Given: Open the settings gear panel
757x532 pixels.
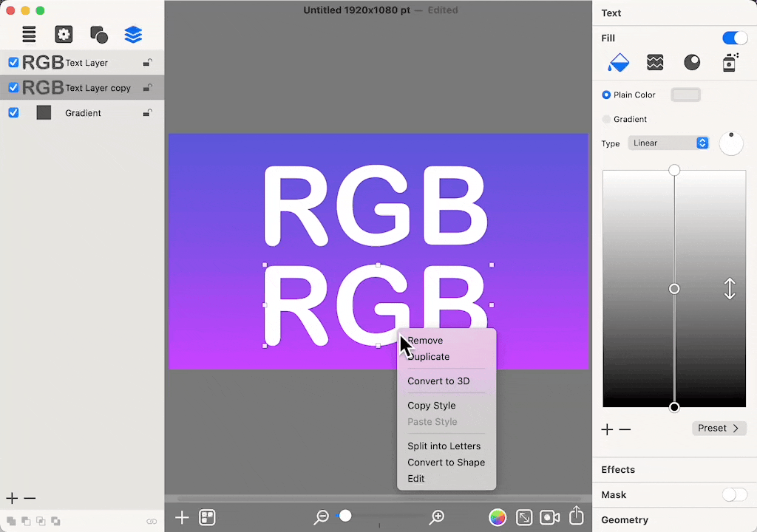Looking at the screenshot, I should point(64,35).
